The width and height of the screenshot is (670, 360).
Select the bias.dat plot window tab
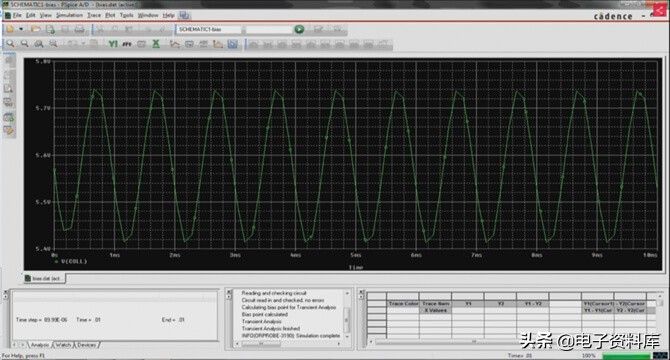[44, 278]
